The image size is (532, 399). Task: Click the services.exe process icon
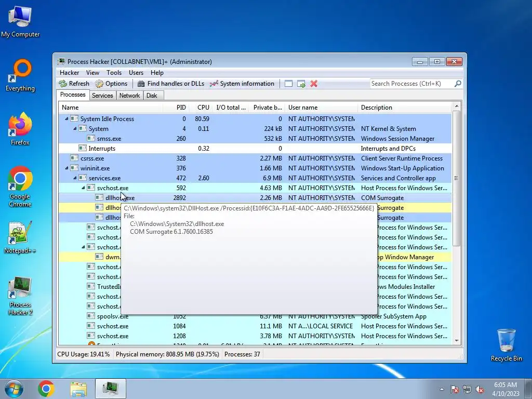coord(83,178)
